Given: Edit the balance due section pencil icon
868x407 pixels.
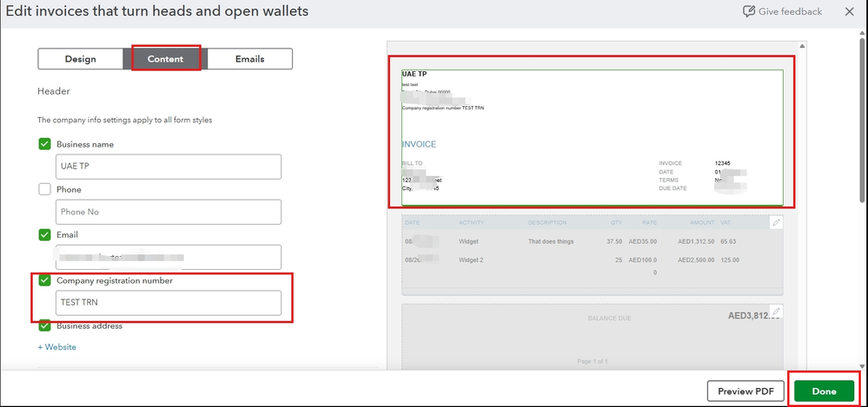Looking at the screenshot, I should pos(776,311).
